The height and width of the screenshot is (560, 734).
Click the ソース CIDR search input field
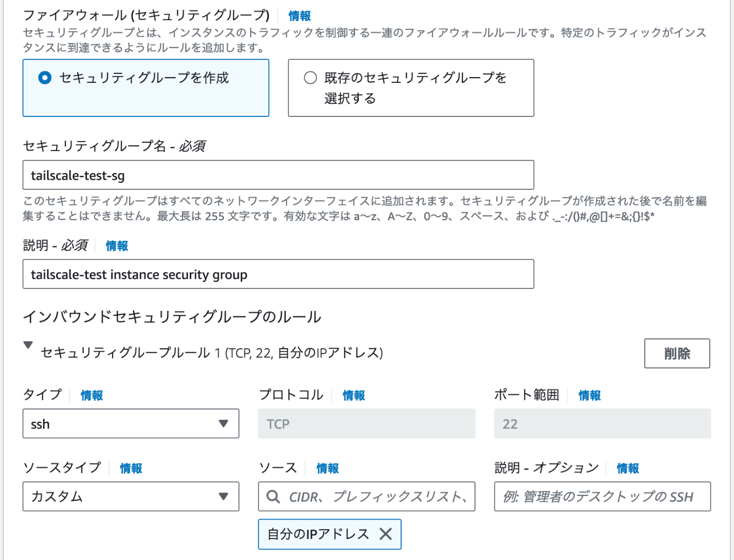pos(366,496)
